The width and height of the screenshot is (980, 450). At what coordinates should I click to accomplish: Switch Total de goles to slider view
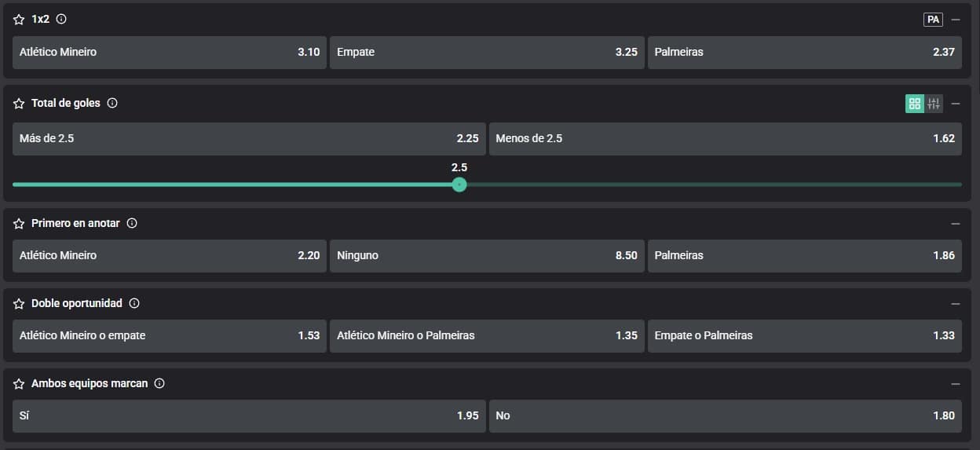[934, 104]
